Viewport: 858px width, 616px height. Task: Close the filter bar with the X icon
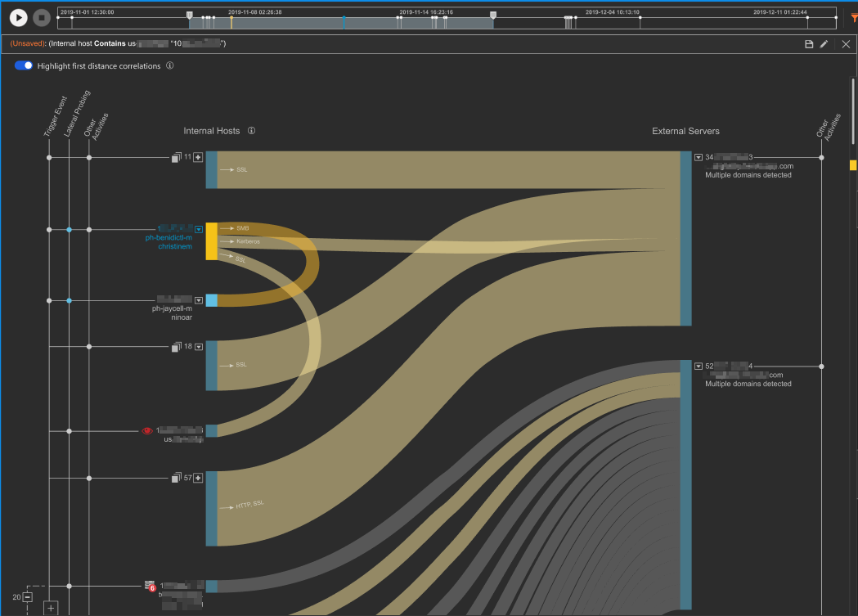(x=846, y=44)
